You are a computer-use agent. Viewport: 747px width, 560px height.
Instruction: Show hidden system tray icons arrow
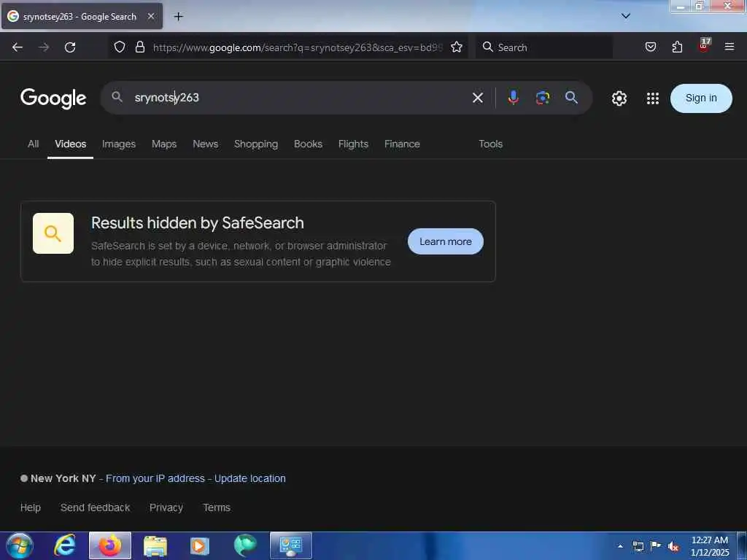pyautogui.click(x=620, y=546)
